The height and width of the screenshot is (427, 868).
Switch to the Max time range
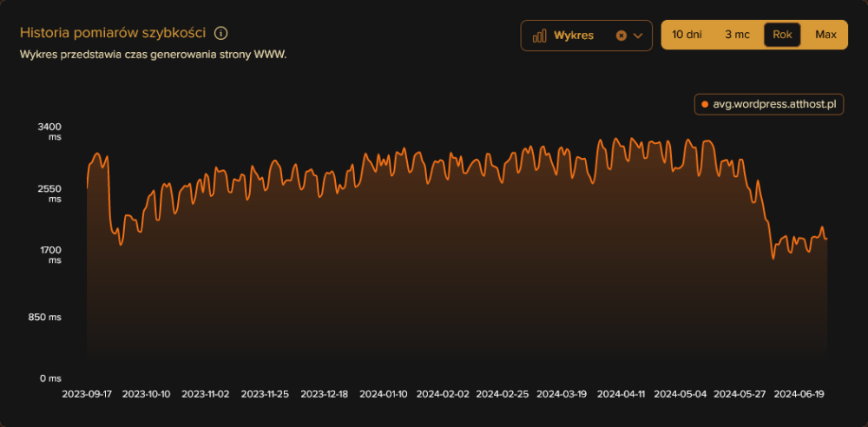[x=825, y=35]
